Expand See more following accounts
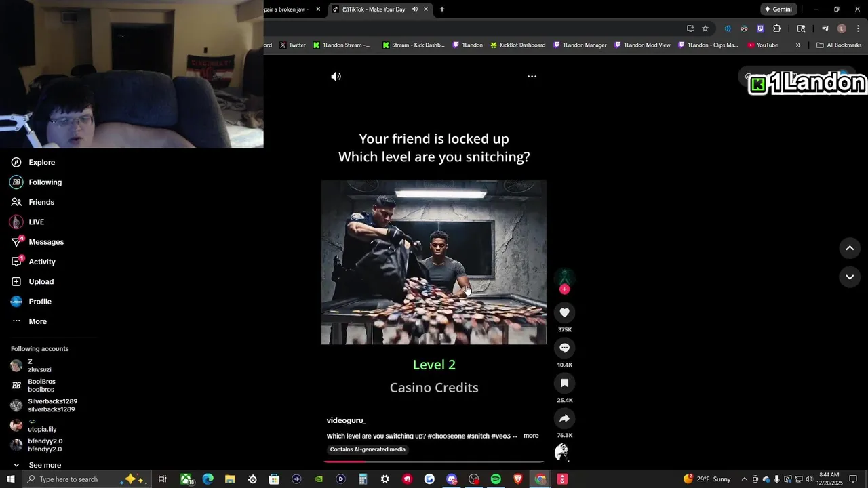This screenshot has width=868, height=488. (37, 465)
